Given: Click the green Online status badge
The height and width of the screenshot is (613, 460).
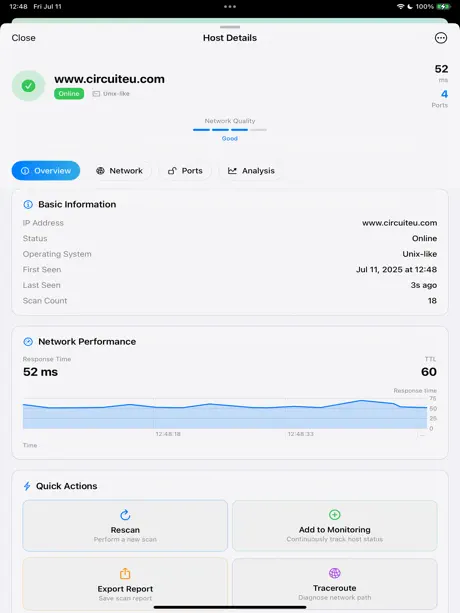Looking at the screenshot, I should [69, 94].
